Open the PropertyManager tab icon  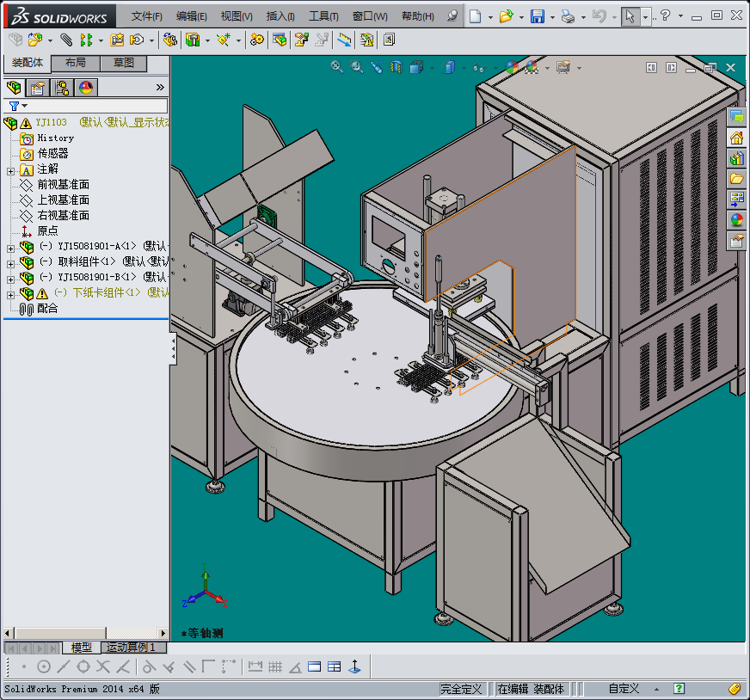pyautogui.click(x=38, y=88)
